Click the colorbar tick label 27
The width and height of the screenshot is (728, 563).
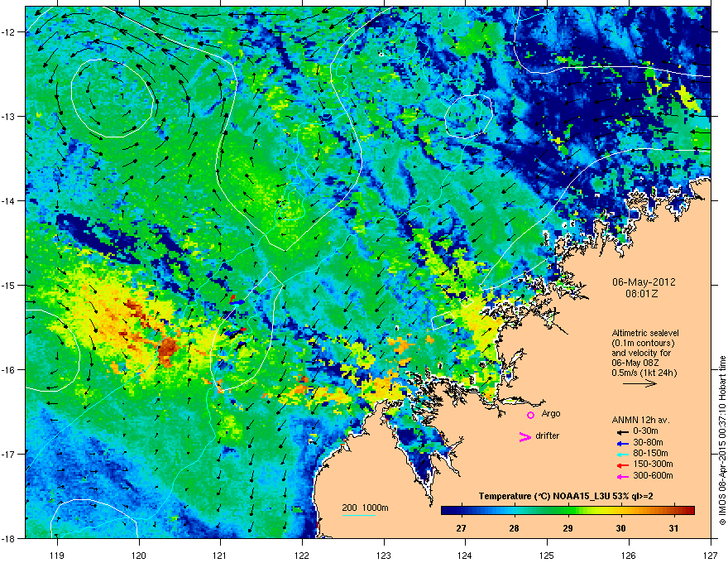(461, 528)
